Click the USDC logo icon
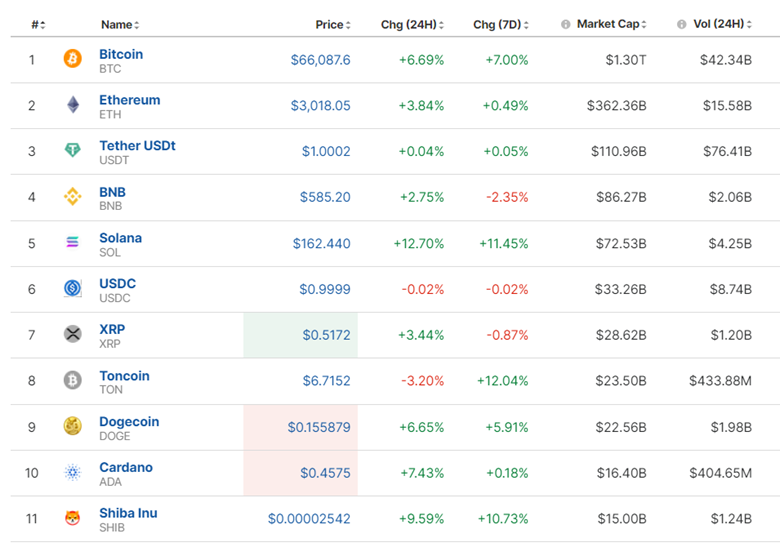 pos(73,288)
